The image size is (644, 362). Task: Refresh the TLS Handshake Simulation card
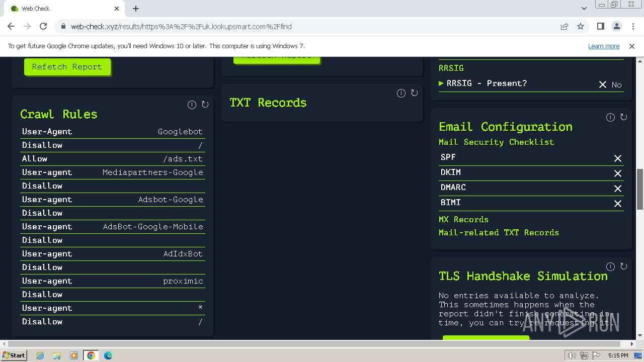623,266
